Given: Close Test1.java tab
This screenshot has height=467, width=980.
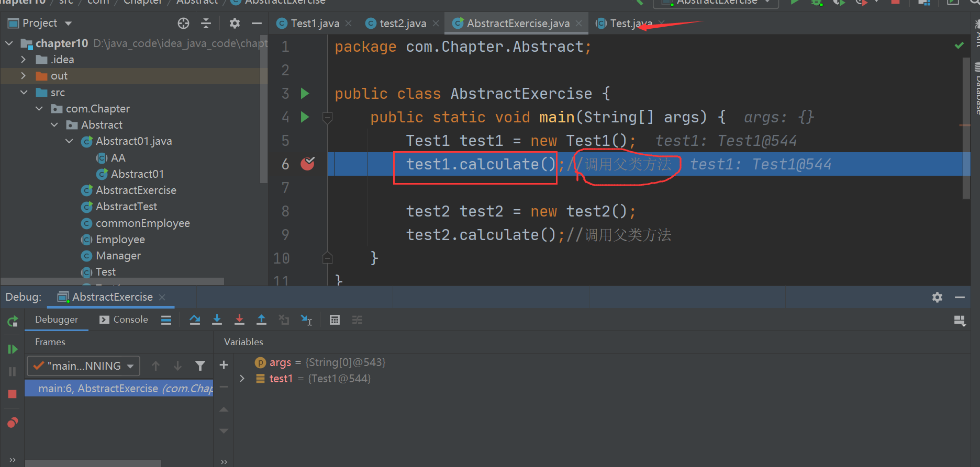Looking at the screenshot, I should [349, 24].
